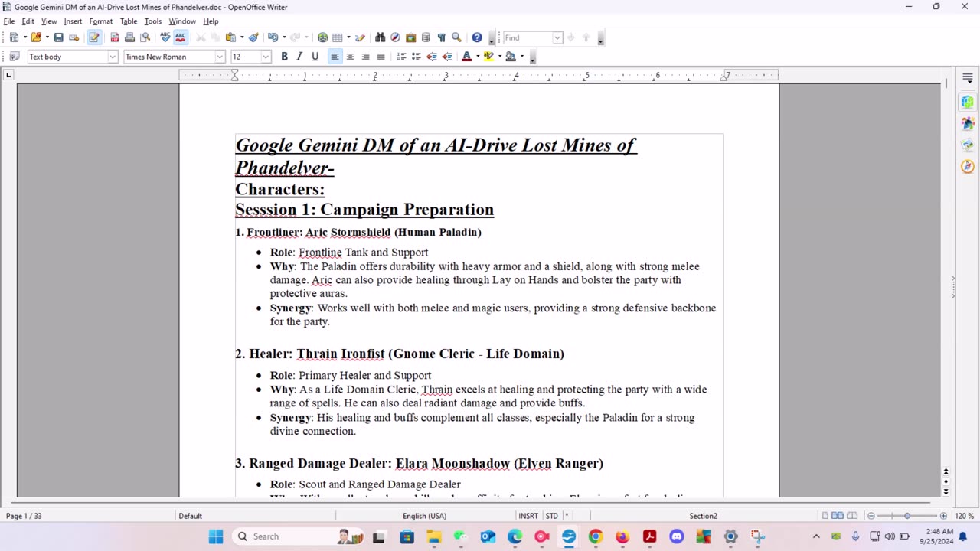Toggle Italic formatting
Viewport: 980px width, 551px height.
click(299, 57)
